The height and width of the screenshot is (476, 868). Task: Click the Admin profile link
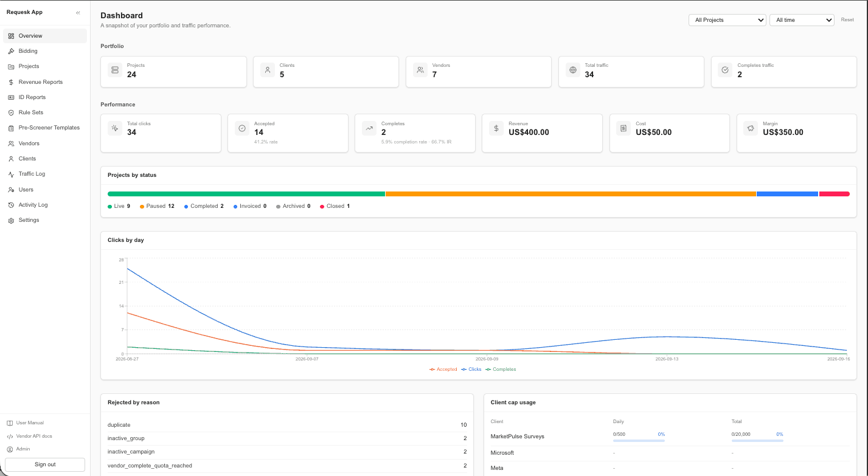click(x=18, y=449)
